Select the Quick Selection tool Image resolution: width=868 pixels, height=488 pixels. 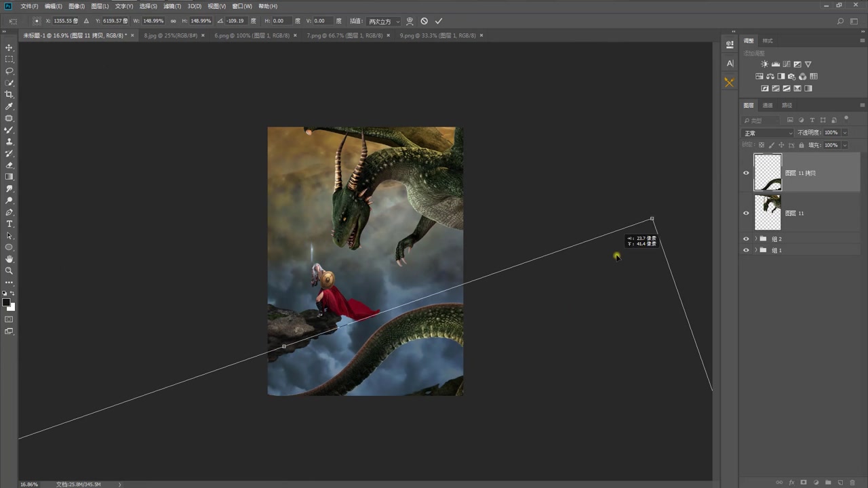[x=9, y=83]
